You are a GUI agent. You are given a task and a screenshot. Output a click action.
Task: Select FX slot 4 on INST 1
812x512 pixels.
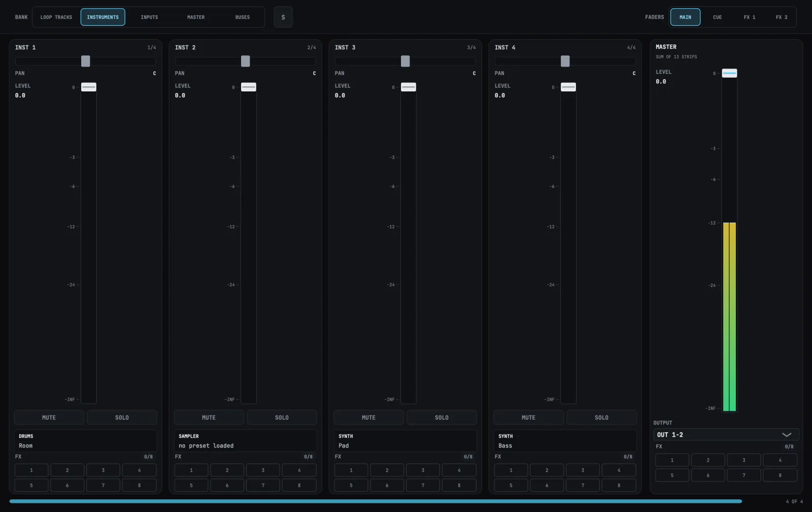point(140,470)
